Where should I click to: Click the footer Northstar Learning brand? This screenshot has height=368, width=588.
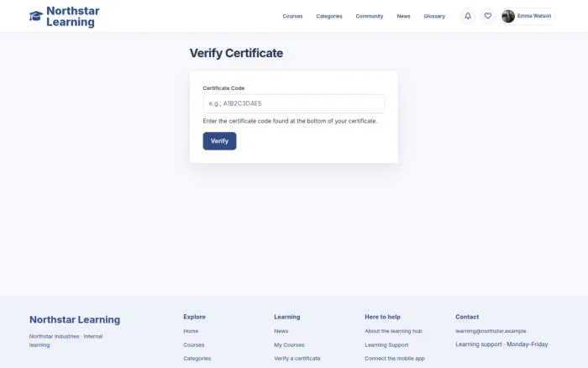pos(75,319)
